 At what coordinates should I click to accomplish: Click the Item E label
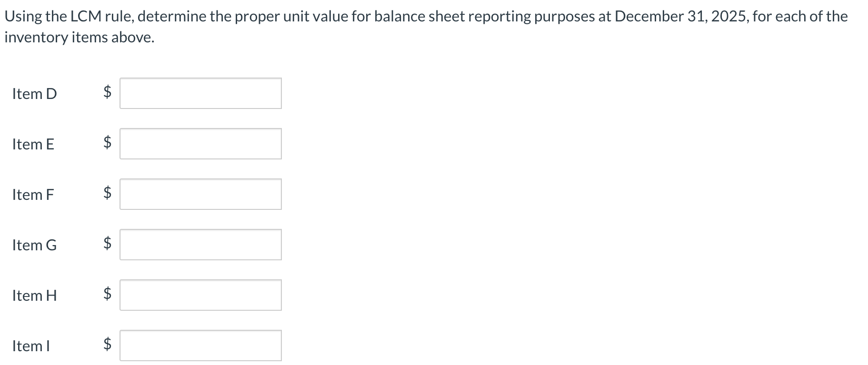point(33,144)
